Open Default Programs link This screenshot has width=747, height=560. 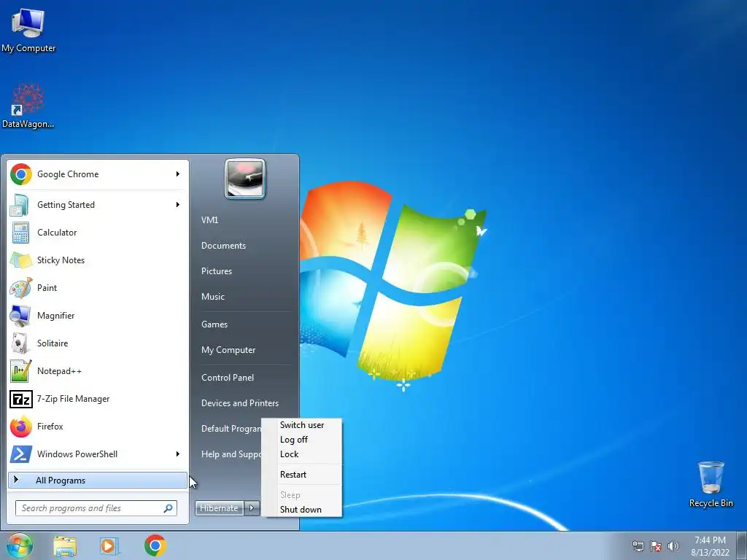coord(231,429)
